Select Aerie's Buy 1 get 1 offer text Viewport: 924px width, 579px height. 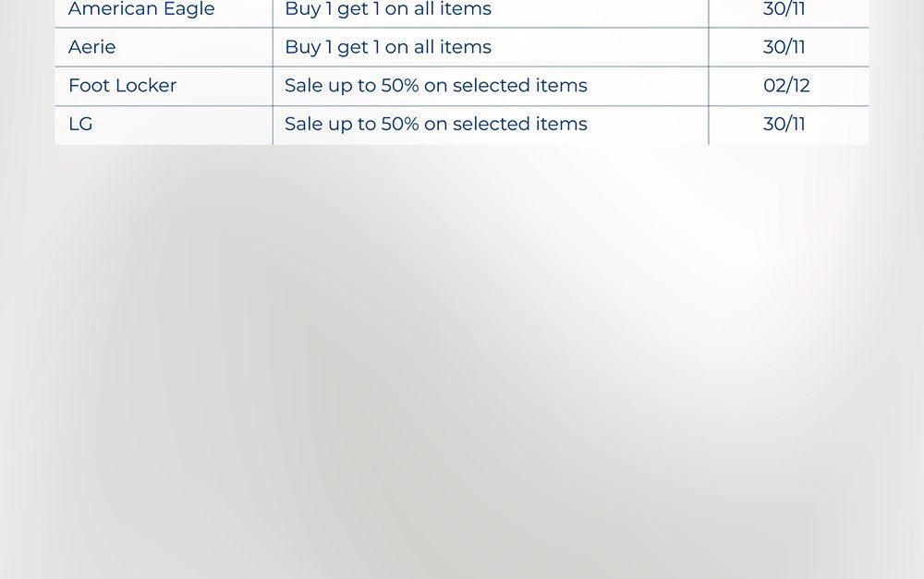pos(388,47)
